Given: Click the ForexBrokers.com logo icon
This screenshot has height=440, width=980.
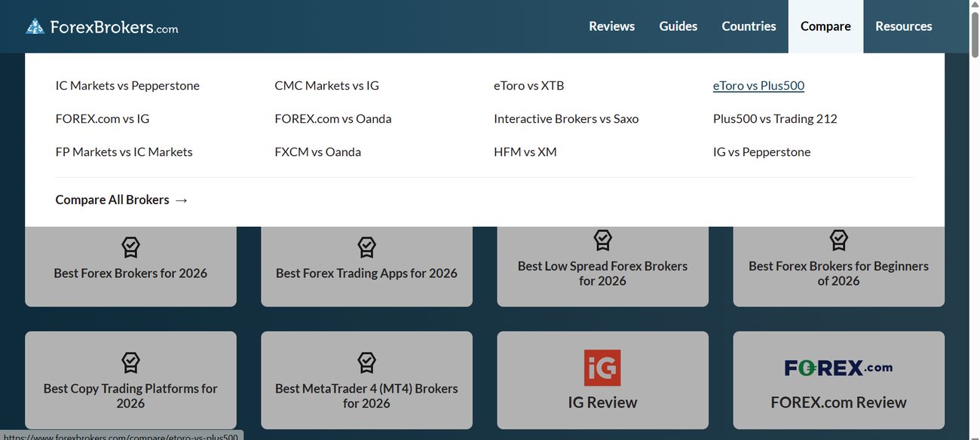Looking at the screenshot, I should (35, 26).
